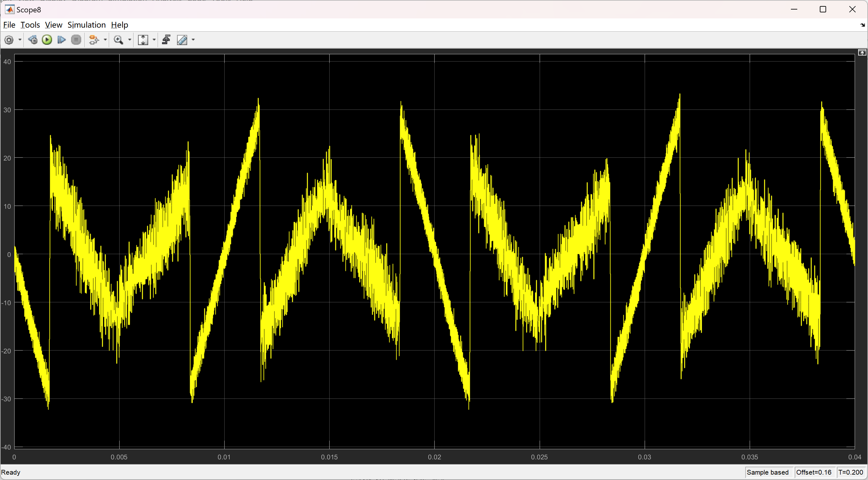Click maximize-axes button at plot top-right corner

point(862,53)
